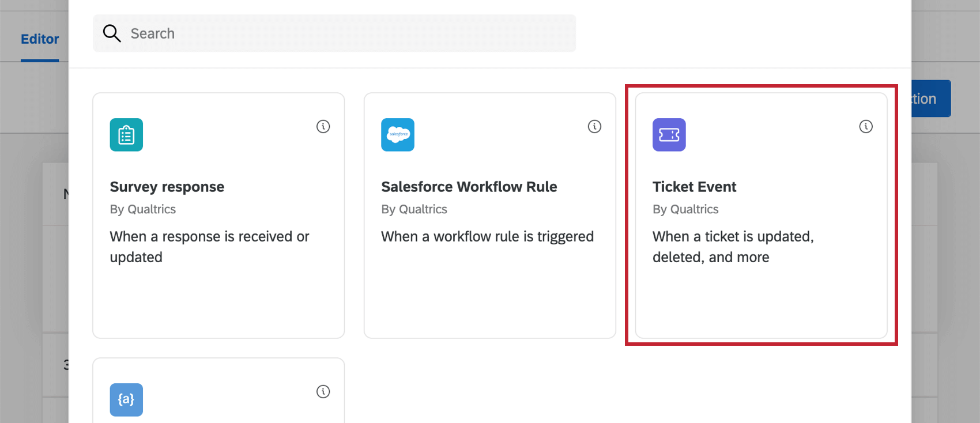
Task: Click "By Qualtrics" under Survey response
Action: [143, 209]
